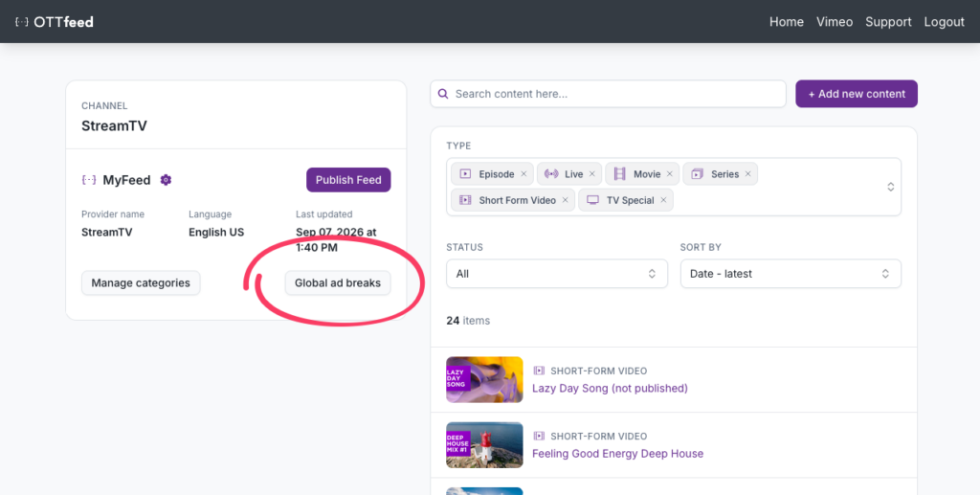Expand the Type multi-select arrows
Image resolution: width=980 pixels, height=495 pixels.
pyautogui.click(x=891, y=187)
